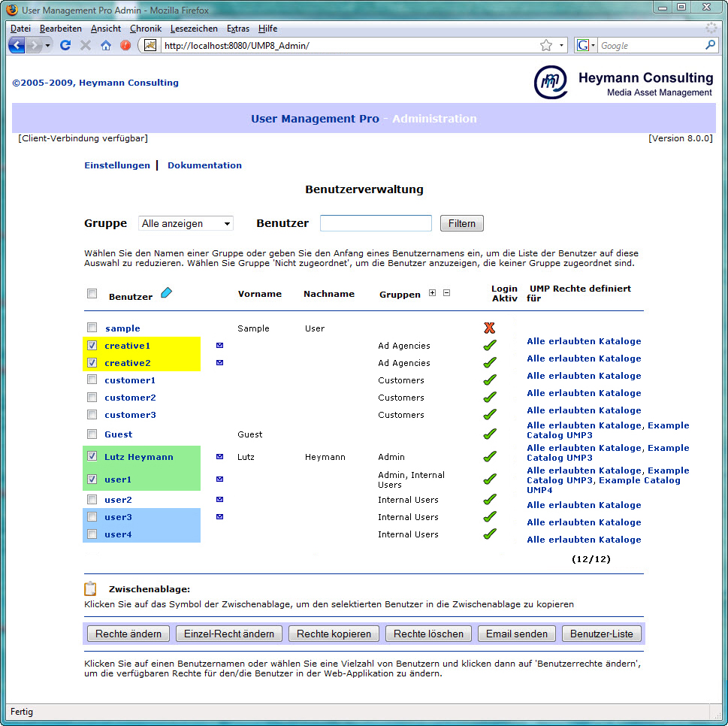Check the customer1 checkbox
The height and width of the screenshot is (726, 728).
(92, 380)
